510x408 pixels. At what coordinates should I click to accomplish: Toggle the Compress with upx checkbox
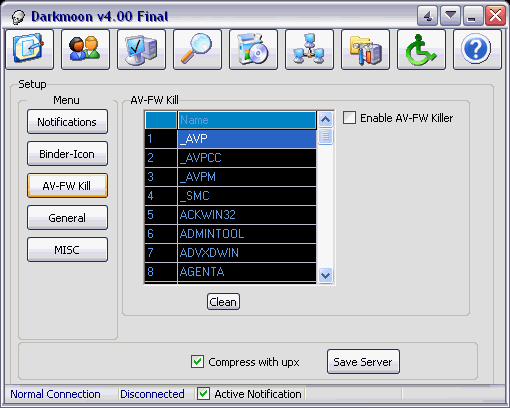coord(197,362)
